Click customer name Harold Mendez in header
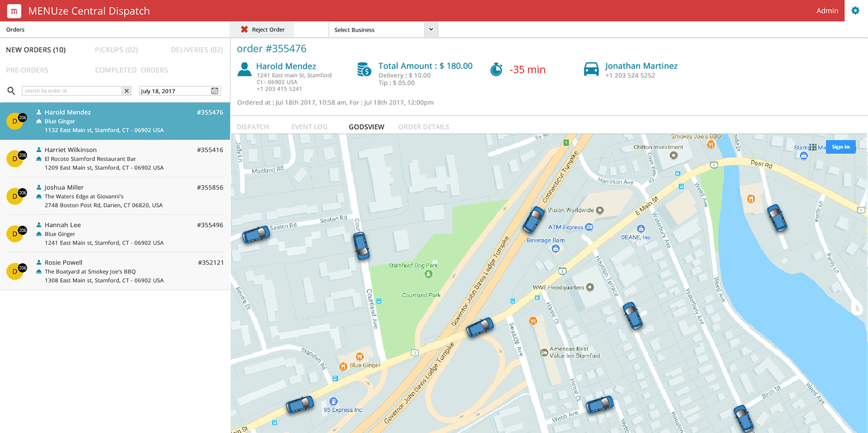 tap(286, 66)
